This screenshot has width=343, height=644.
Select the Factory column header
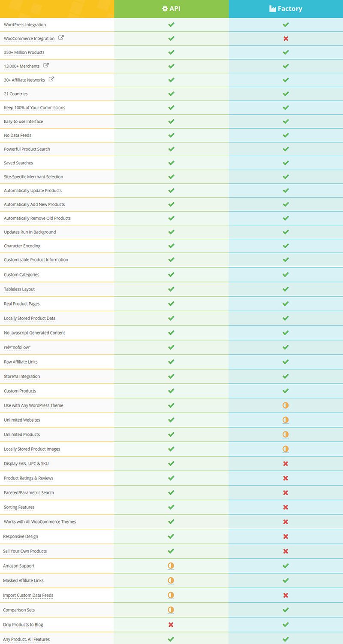(286, 9)
